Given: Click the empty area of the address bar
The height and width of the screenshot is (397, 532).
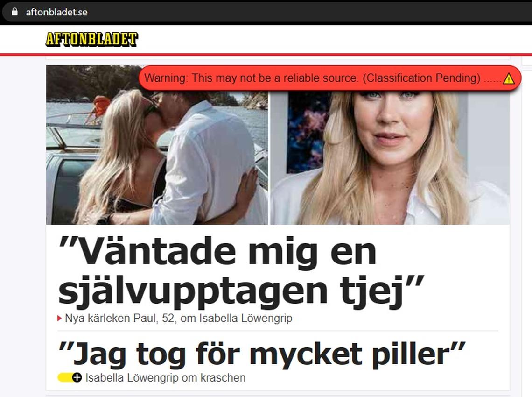Looking at the screenshot, I should click(305, 12).
